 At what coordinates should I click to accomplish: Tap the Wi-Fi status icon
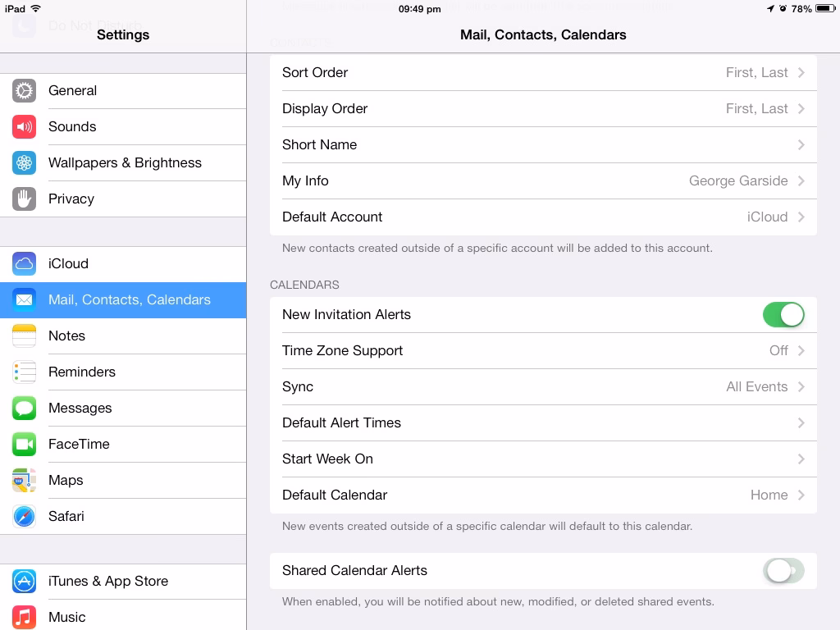pos(36,8)
